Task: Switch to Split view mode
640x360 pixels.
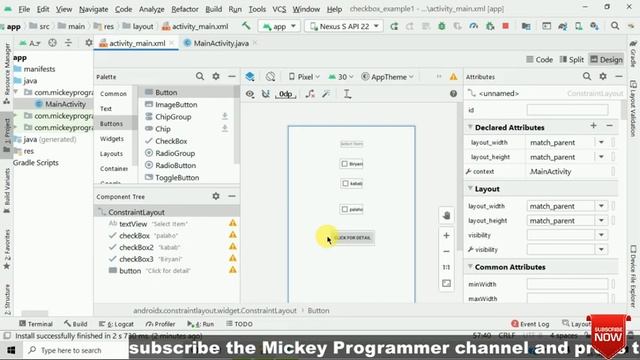Action: (x=572, y=60)
